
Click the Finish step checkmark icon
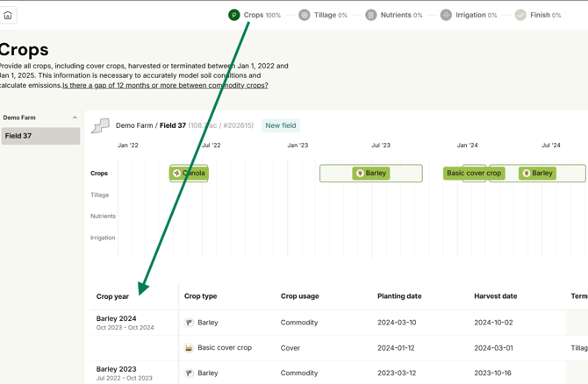pyautogui.click(x=520, y=15)
